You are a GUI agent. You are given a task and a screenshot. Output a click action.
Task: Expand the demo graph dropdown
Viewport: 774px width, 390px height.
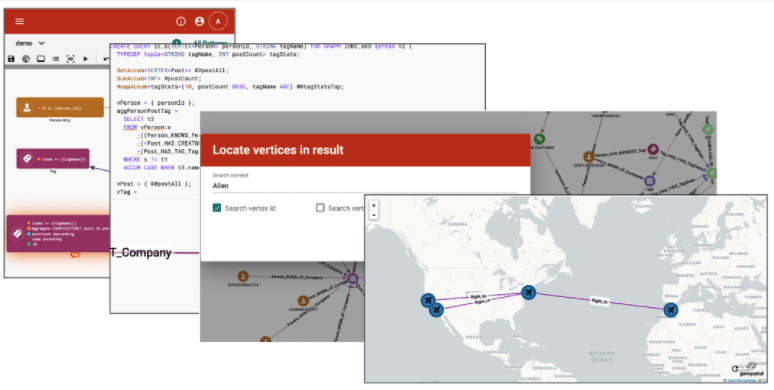point(30,43)
